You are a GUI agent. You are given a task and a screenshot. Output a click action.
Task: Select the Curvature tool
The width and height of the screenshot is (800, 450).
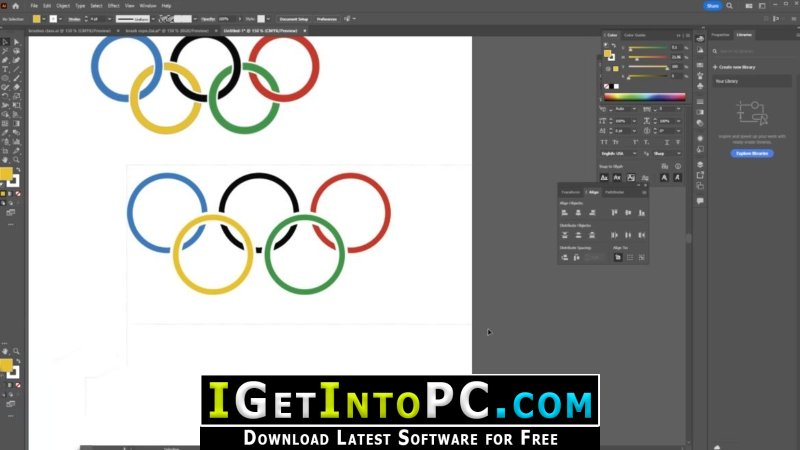(x=16, y=60)
